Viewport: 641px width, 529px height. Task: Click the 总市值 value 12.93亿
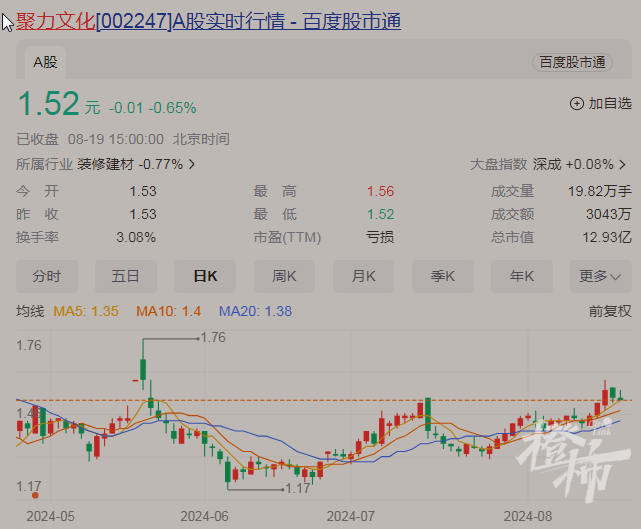coord(607,237)
